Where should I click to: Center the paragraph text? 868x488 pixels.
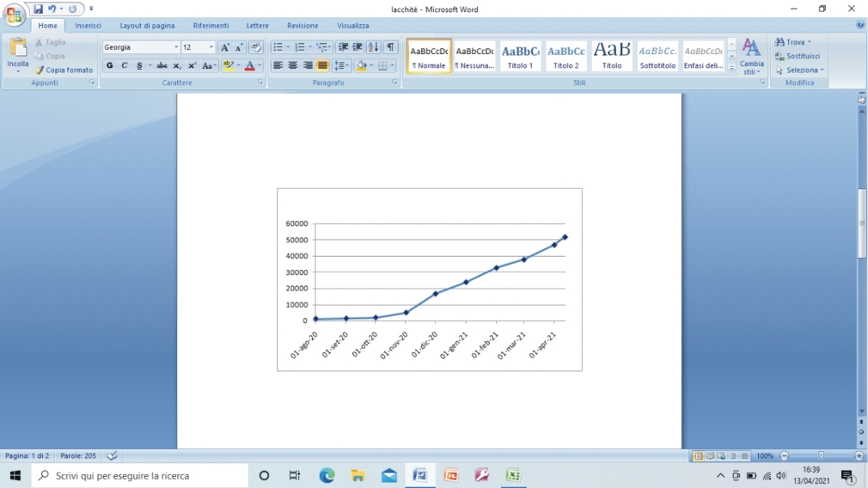293,66
